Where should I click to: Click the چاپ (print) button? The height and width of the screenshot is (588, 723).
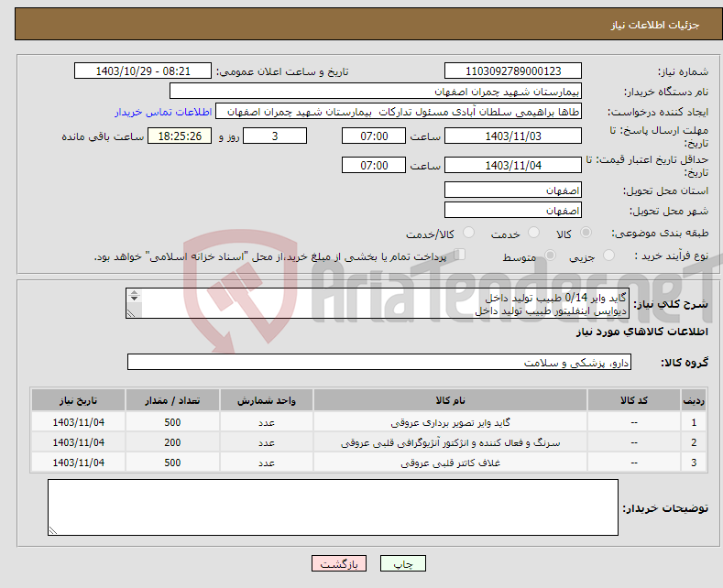tap(402, 563)
